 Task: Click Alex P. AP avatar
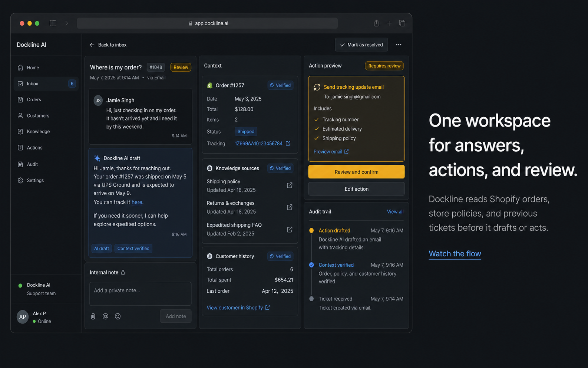pos(23,317)
